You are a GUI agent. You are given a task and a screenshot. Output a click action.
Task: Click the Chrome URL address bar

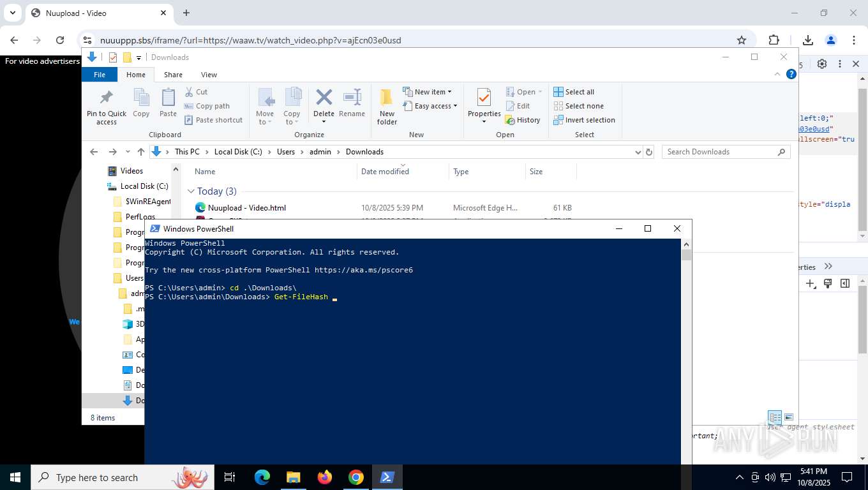[408, 40]
